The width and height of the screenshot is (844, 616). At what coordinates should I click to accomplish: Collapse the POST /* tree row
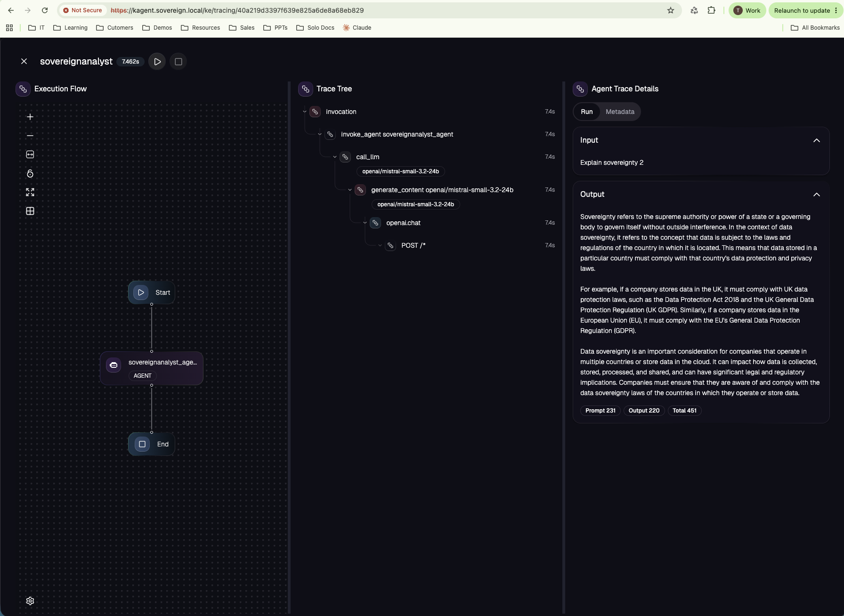tap(380, 245)
